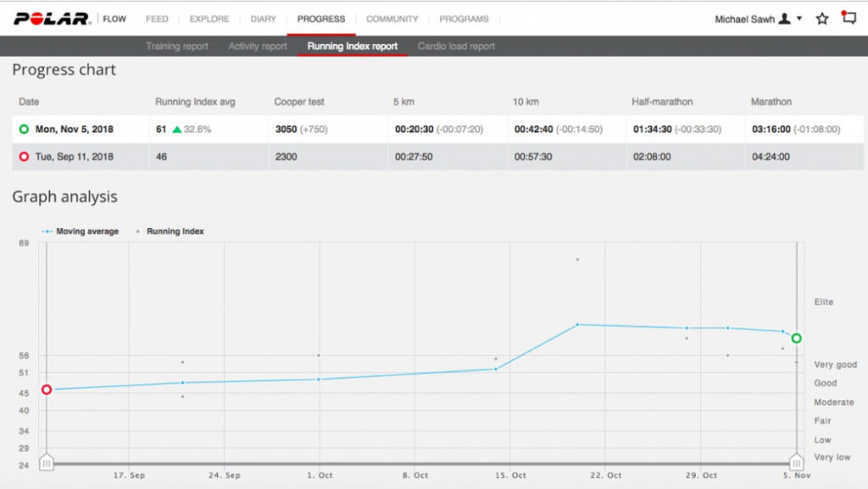
Task: Toggle Running Index legend series
Action: tap(170, 231)
